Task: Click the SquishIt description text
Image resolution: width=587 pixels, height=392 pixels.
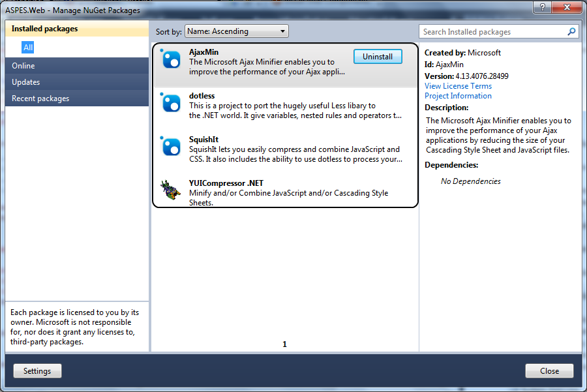Action: pos(295,154)
